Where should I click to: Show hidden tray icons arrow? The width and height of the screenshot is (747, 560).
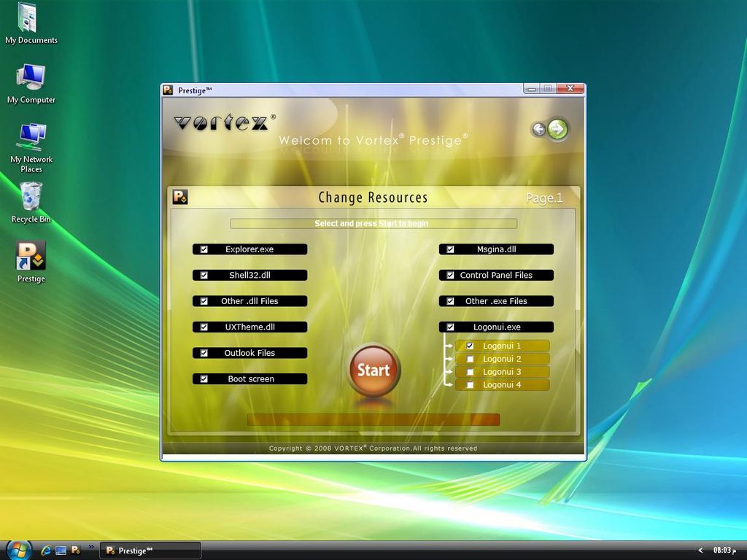700,551
